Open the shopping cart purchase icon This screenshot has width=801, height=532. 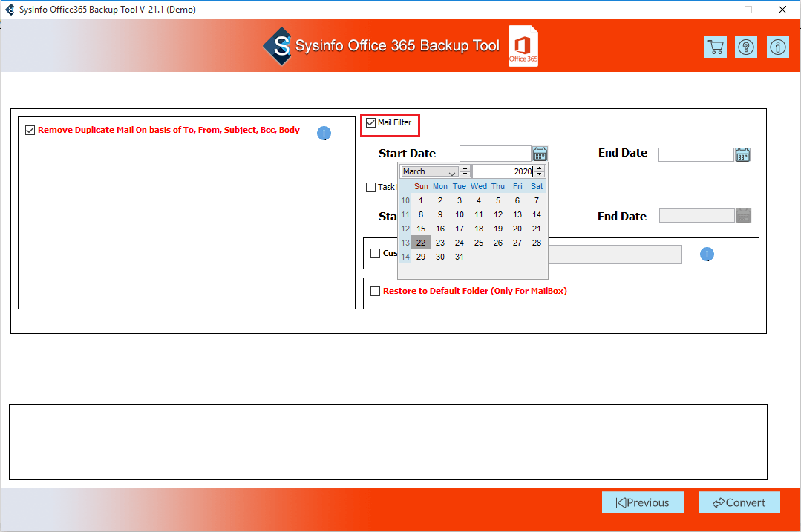click(x=716, y=47)
